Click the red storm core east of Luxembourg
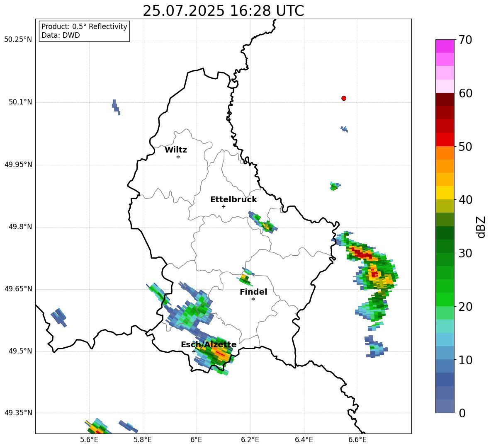Viewport: 491px width, 448px height. pos(362,253)
